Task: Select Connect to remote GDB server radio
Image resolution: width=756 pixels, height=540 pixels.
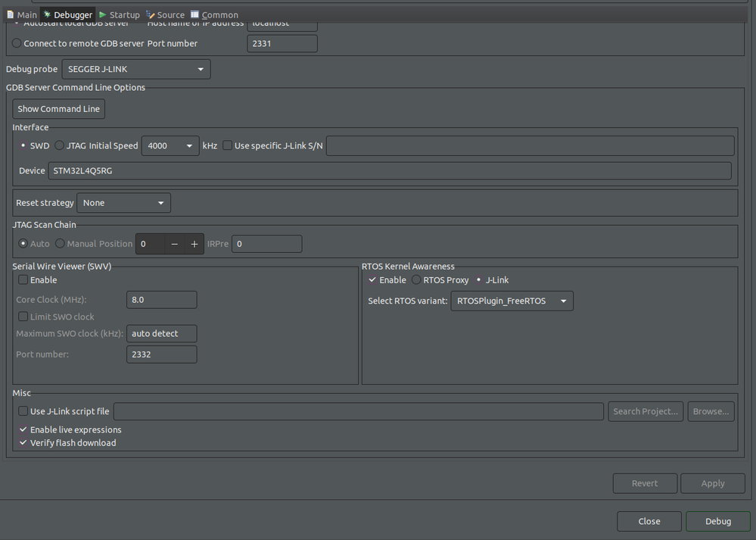Action: 17,43
